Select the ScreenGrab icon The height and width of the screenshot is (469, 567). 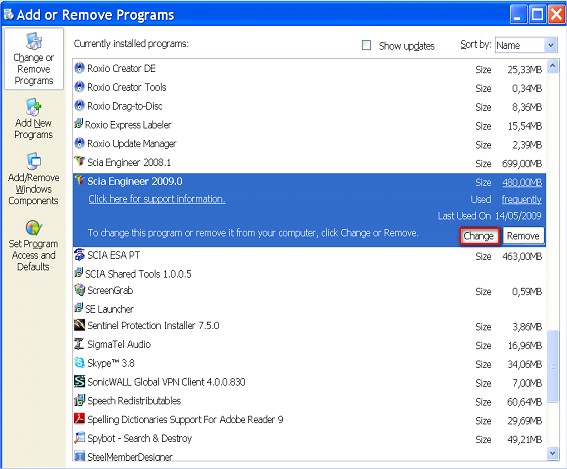(79, 290)
